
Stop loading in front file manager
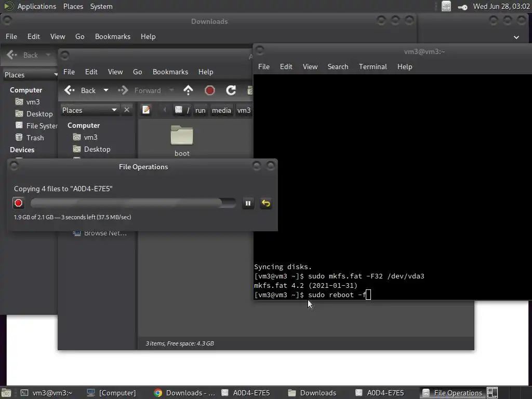210,90
